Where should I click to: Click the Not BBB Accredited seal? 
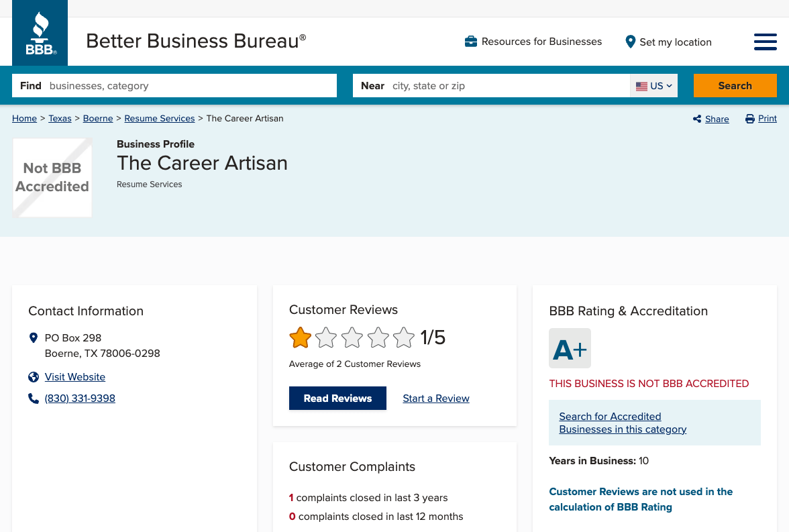(52, 178)
